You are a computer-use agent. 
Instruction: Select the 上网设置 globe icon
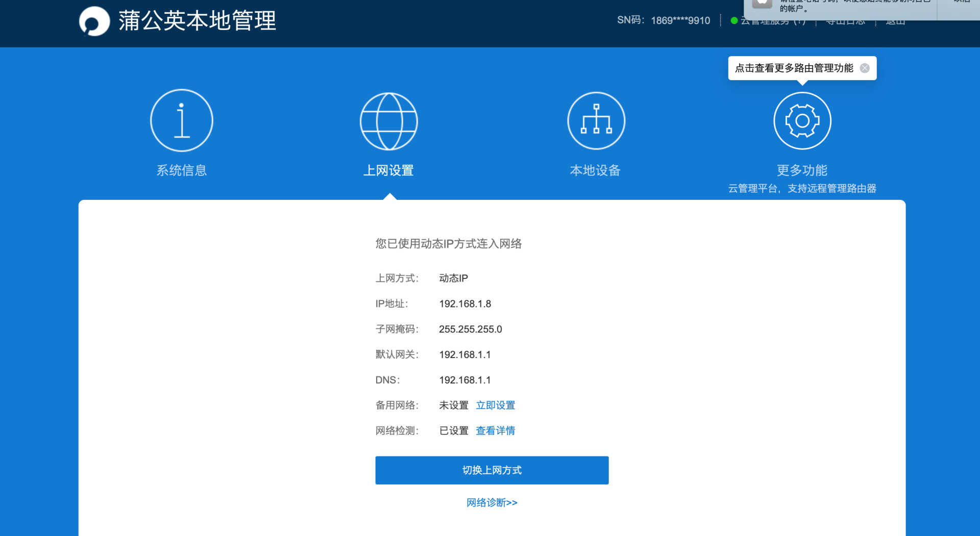pyautogui.click(x=389, y=121)
